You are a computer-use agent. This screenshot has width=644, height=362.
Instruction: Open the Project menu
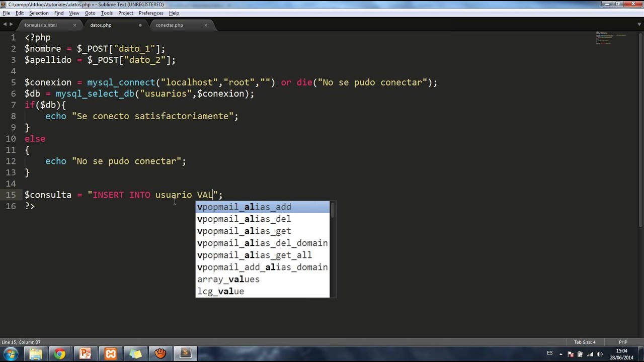(126, 13)
